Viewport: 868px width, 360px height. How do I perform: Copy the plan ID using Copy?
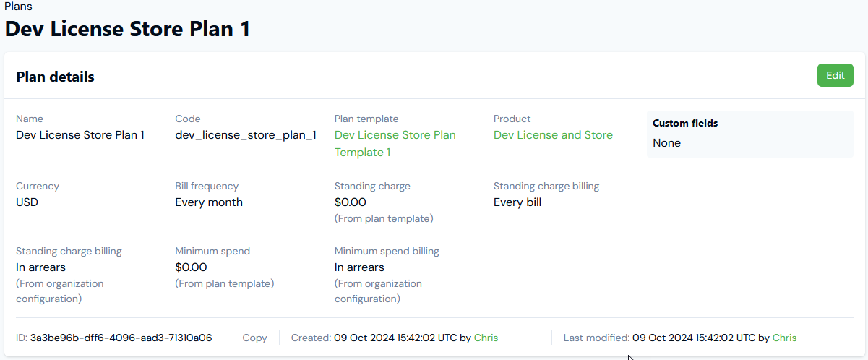click(x=254, y=338)
